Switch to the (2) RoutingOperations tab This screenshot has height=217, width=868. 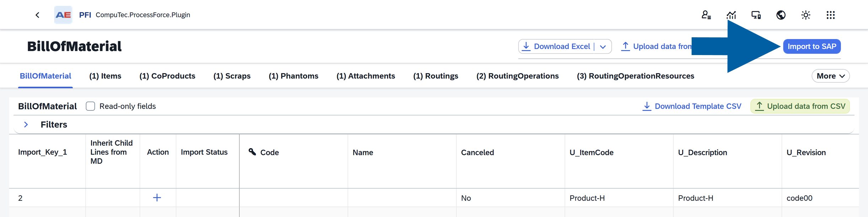coord(517,76)
